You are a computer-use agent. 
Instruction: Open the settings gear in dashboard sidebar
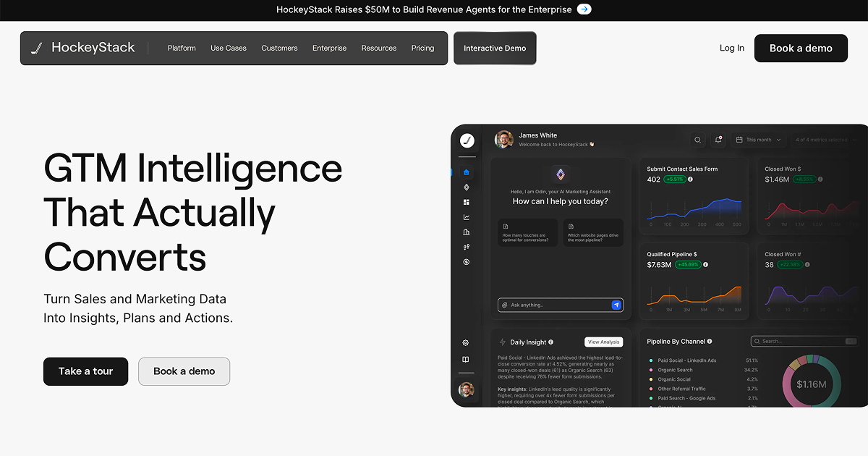click(466, 342)
